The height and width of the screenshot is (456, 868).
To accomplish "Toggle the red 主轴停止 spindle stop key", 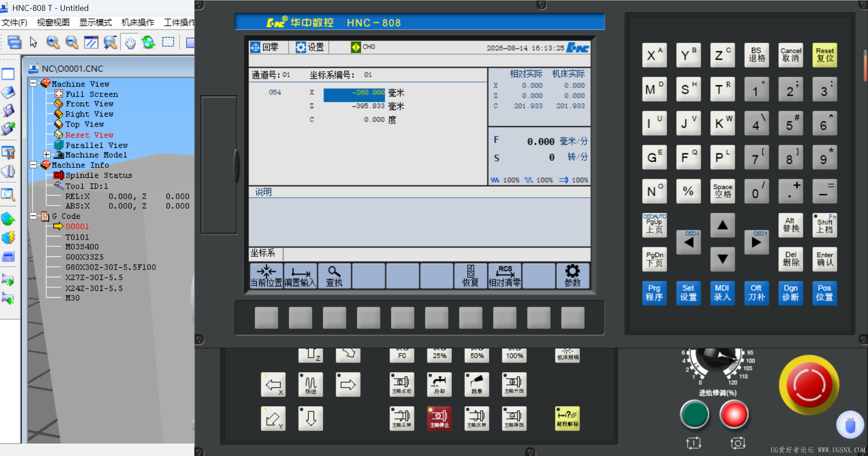I will point(439,418).
